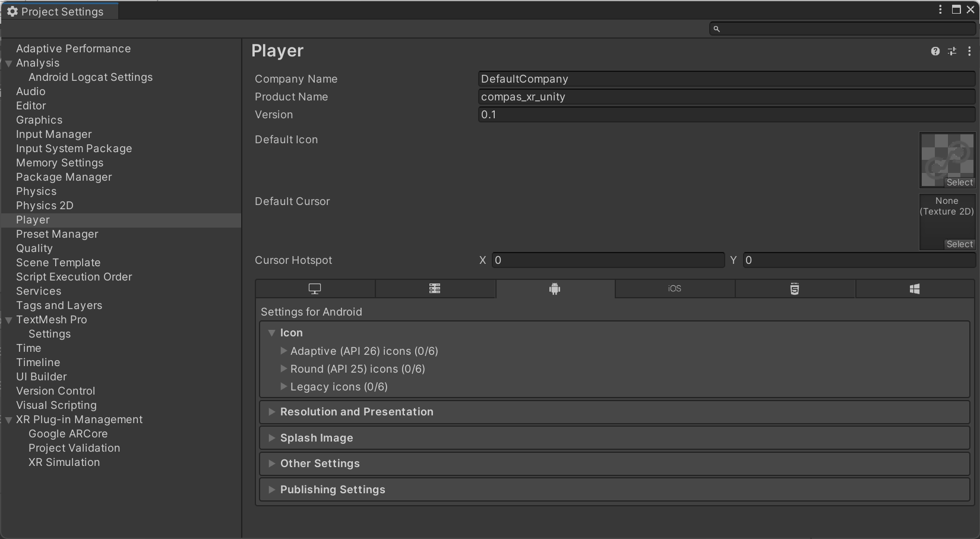Select the Dedicated Server platform tab

[435, 289]
